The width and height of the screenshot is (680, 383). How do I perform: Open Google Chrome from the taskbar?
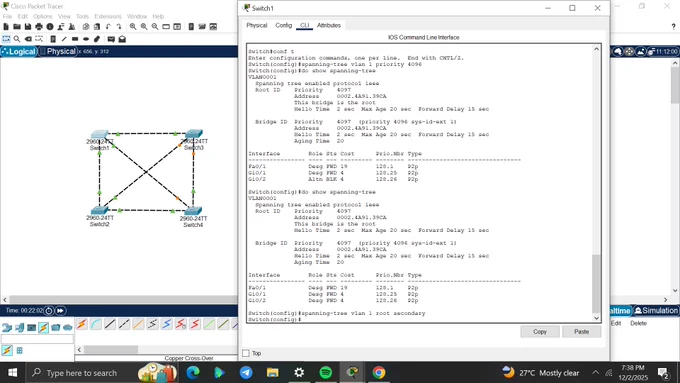click(x=379, y=373)
